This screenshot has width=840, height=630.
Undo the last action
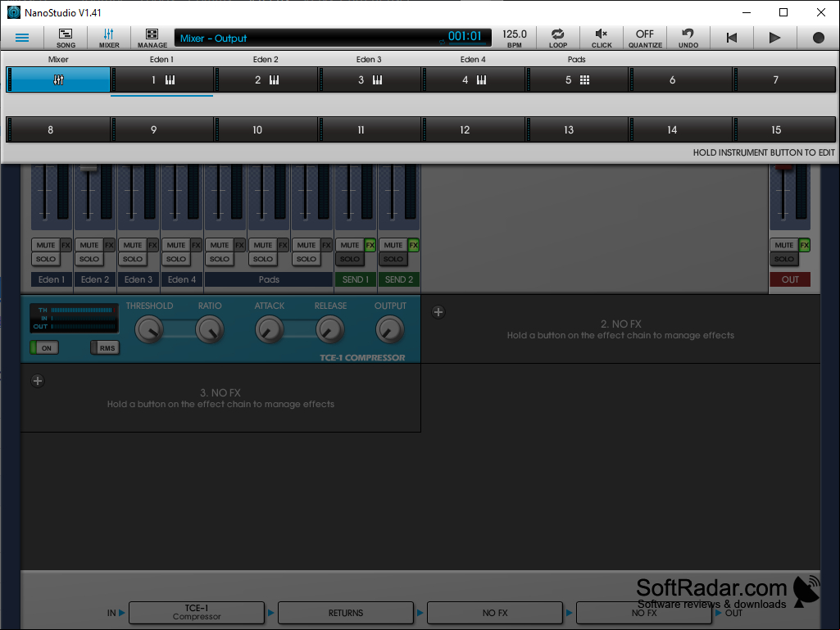click(688, 38)
